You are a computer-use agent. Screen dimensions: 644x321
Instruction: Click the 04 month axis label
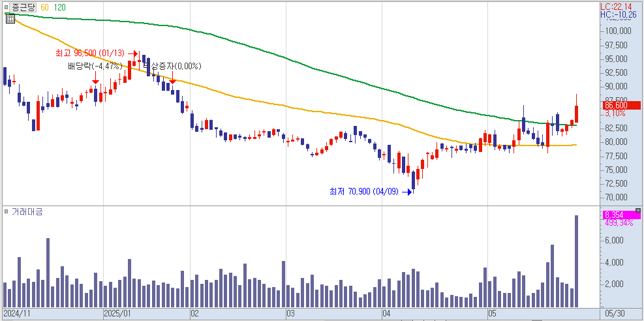click(387, 314)
